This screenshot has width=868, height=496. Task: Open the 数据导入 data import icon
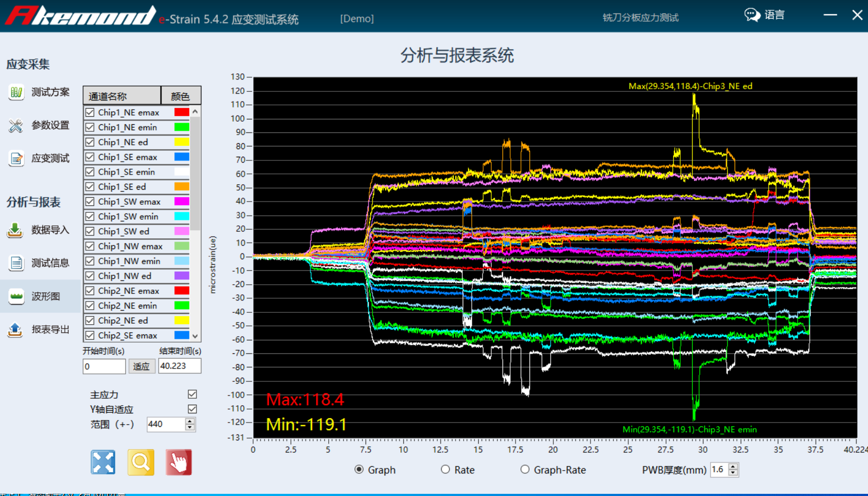click(15, 230)
